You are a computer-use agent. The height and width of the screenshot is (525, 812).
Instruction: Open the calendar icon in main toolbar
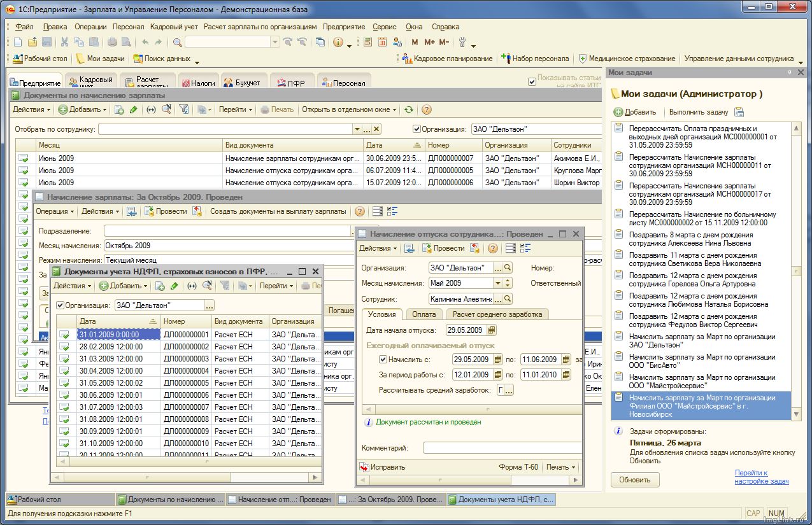point(382,42)
